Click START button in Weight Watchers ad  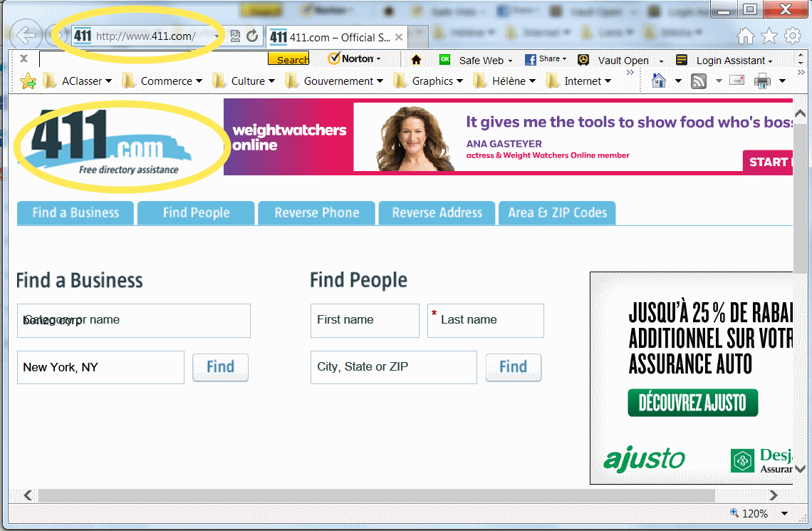(x=768, y=162)
